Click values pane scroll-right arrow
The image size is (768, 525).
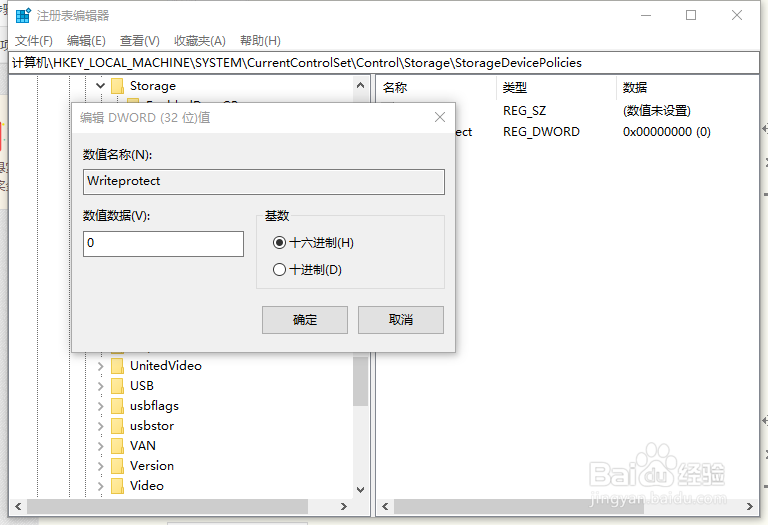coord(750,506)
